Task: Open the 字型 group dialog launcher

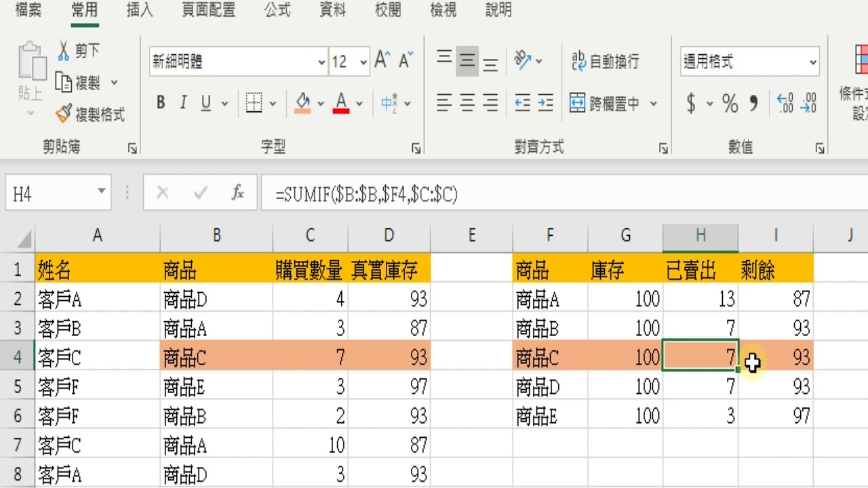Action: (x=416, y=148)
